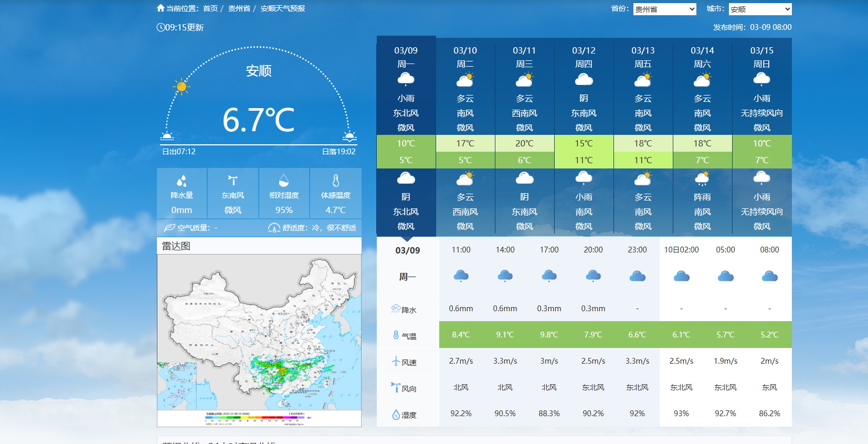Open the province dropdown showing 贵州省

coord(664,9)
